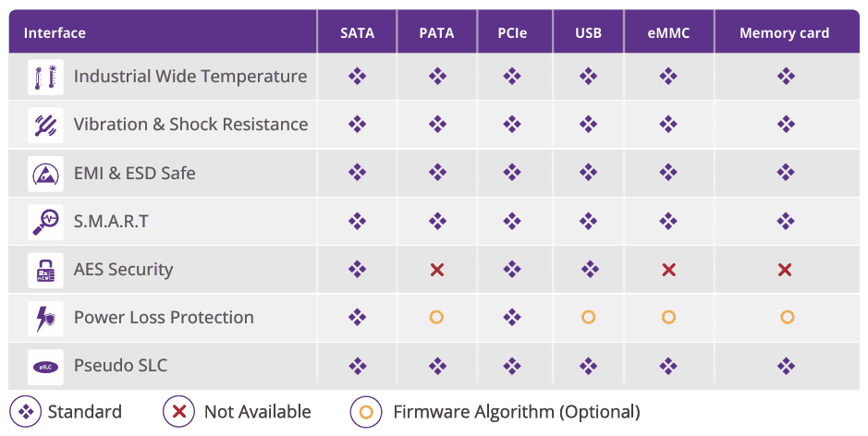Image resolution: width=868 pixels, height=436 pixels.
Task: Click the Vibration & Shock Resistance label
Action: 190,125
